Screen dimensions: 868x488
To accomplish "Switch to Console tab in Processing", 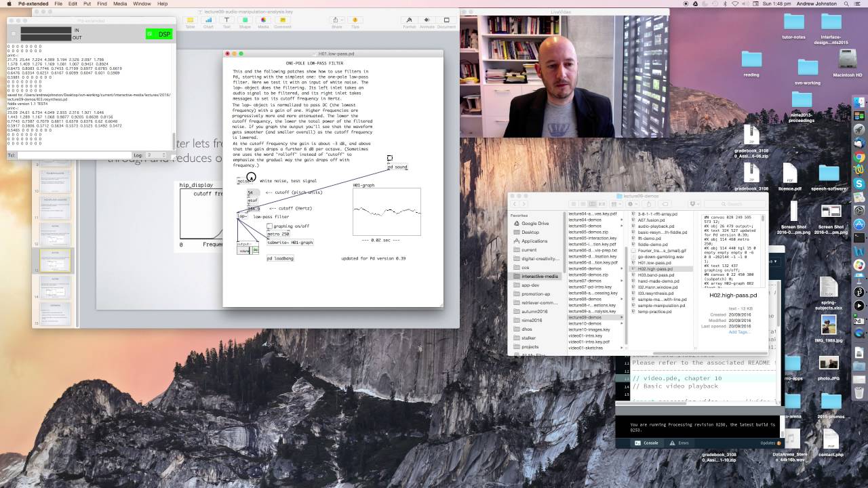I will click(x=647, y=443).
